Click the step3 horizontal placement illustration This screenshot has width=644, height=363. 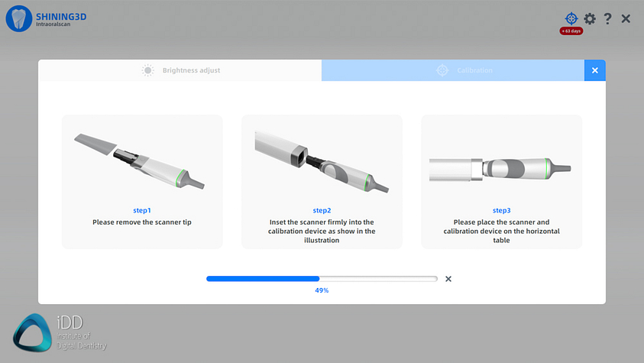tap(501, 167)
